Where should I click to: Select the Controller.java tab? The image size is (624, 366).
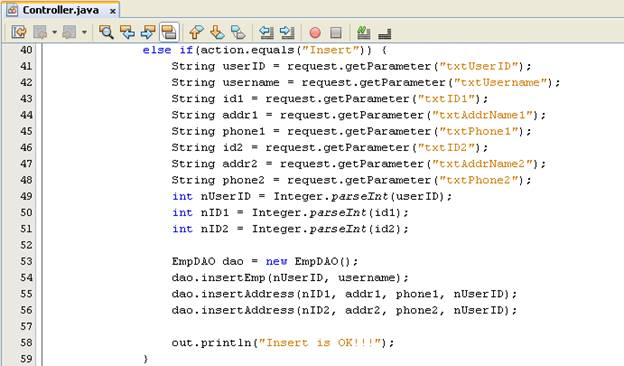tap(61, 10)
